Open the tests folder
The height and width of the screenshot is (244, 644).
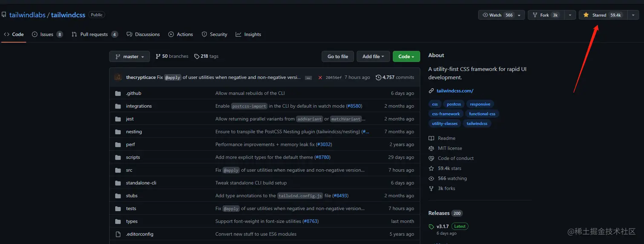tap(131, 208)
